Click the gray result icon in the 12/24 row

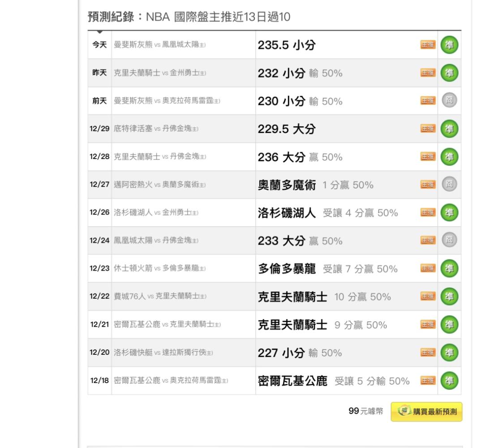click(x=449, y=240)
